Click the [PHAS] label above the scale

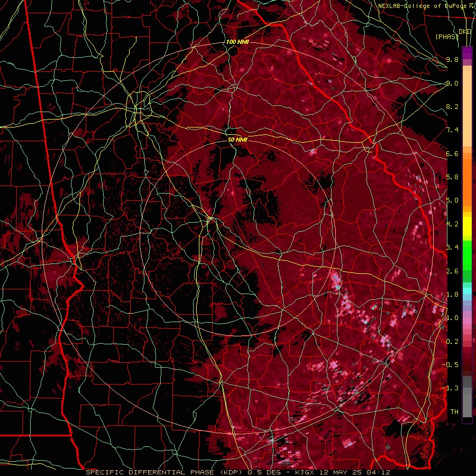click(447, 36)
